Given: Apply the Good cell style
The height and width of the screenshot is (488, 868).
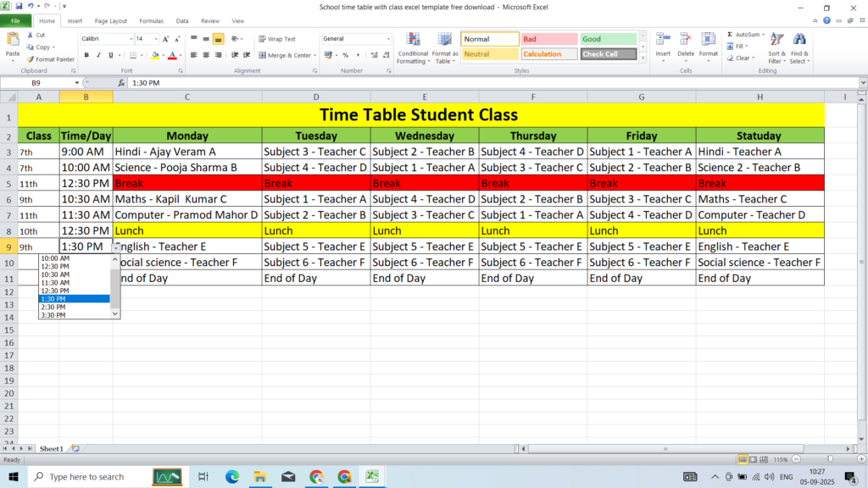Looking at the screenshot, I should (608, 39).
